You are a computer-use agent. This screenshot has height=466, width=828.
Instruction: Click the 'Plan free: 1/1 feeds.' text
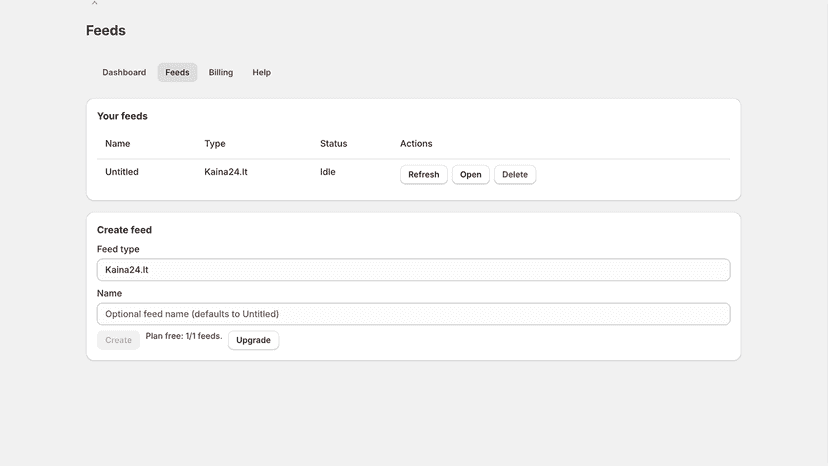pos(184,336)
